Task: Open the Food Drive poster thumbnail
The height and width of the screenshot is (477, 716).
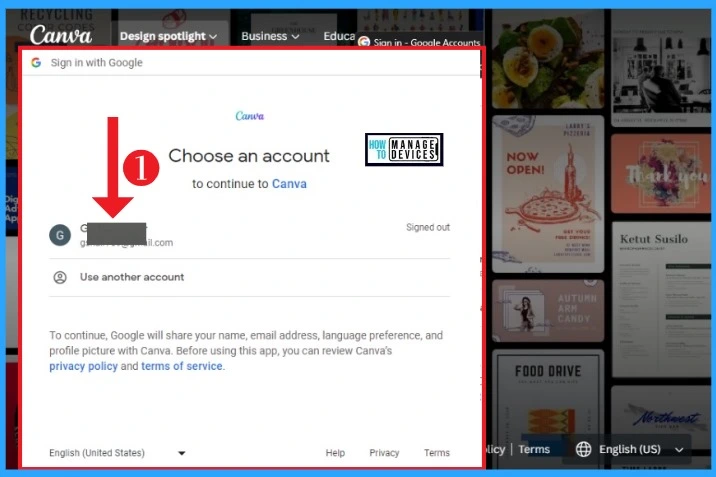Action: [x=548, y=409]
